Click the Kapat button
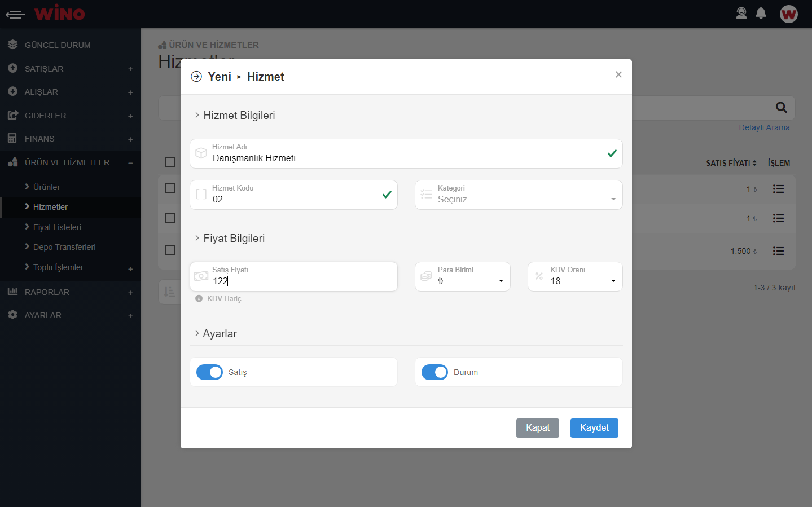The image size is (812, 507). [537, 428]
